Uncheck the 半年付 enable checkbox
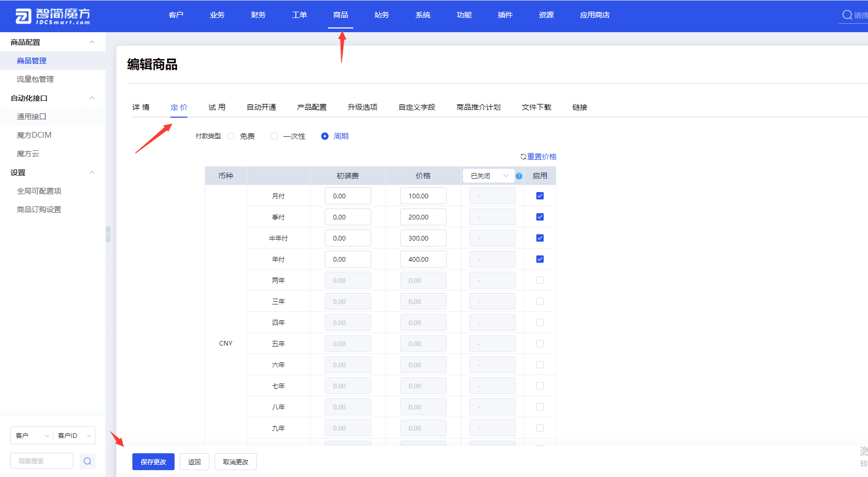This screenshot has height=477, width=868. click(x=540, y=238)
